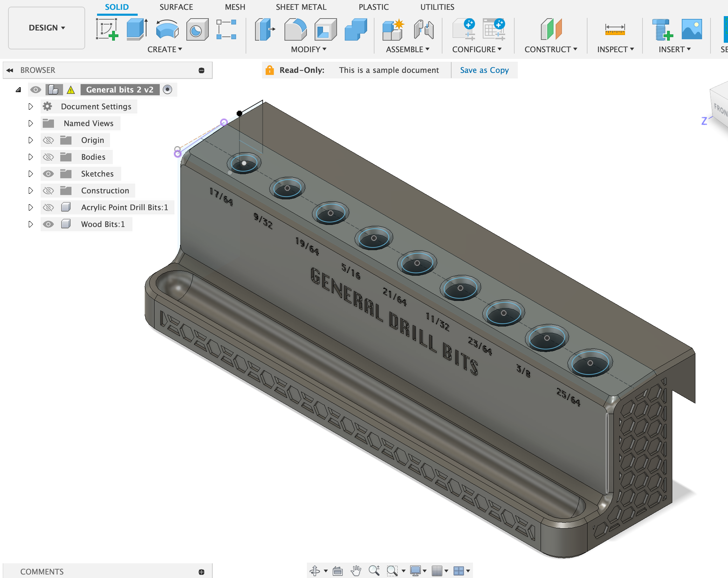Click the Insert fastener icon

tap(662, 29)
